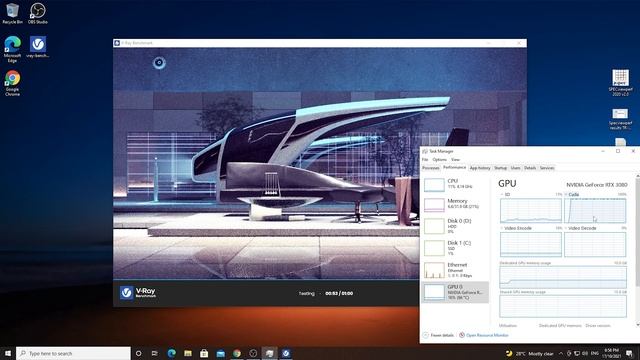Click the Task Manager taskbar icon

(269, 353)
